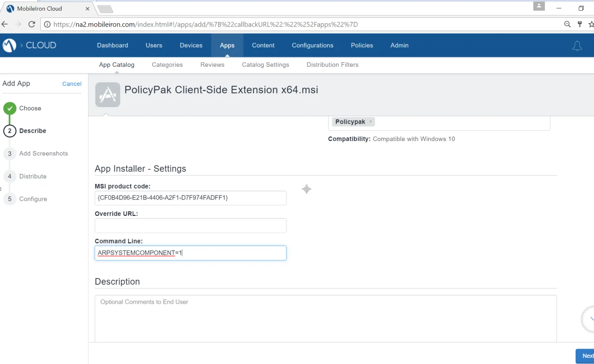Click the Override URL field
Screen dimensions: 594x364
tap(191, 226)
